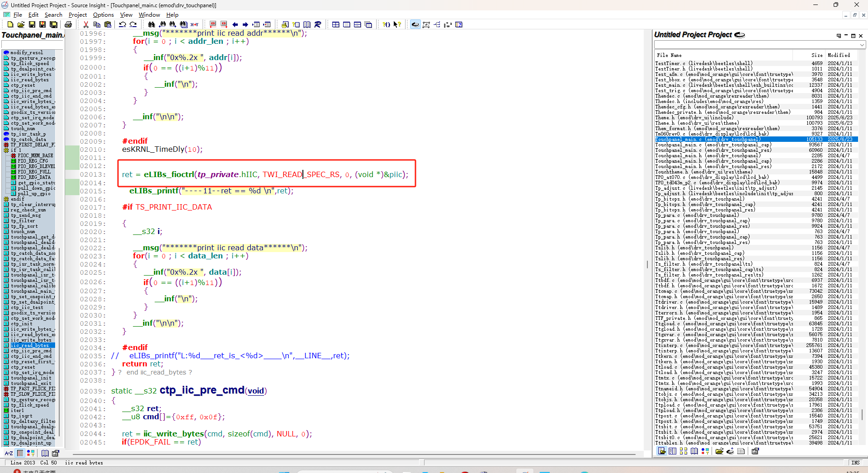Select the PIOC_MEM_BASE symbol
Screen dimensions: 868x473
[35, 155]
